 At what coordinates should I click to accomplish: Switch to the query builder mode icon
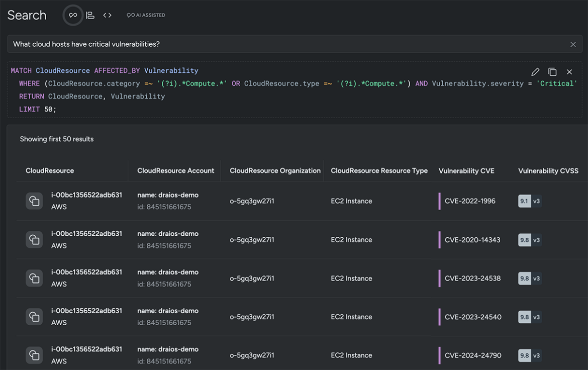tap(90, 16)
